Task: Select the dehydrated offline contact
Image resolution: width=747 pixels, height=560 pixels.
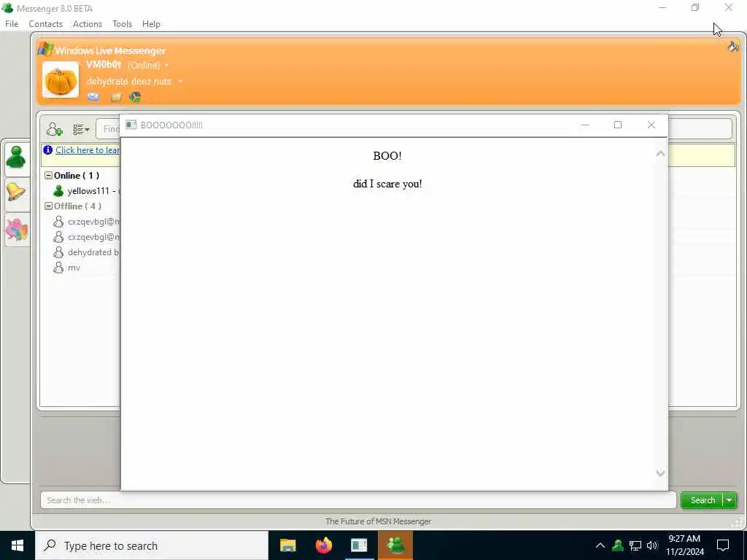Action: tap(86, 252)
